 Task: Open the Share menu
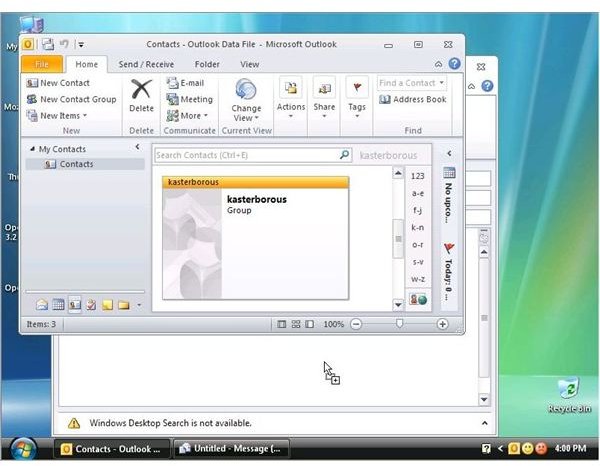(324, 98)
